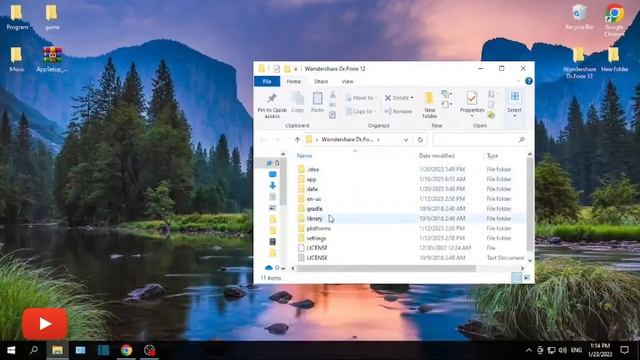Viewport: 640px width, 360px height.
Task: Click the Paste button in the ribbon
Action: [317, 102]
